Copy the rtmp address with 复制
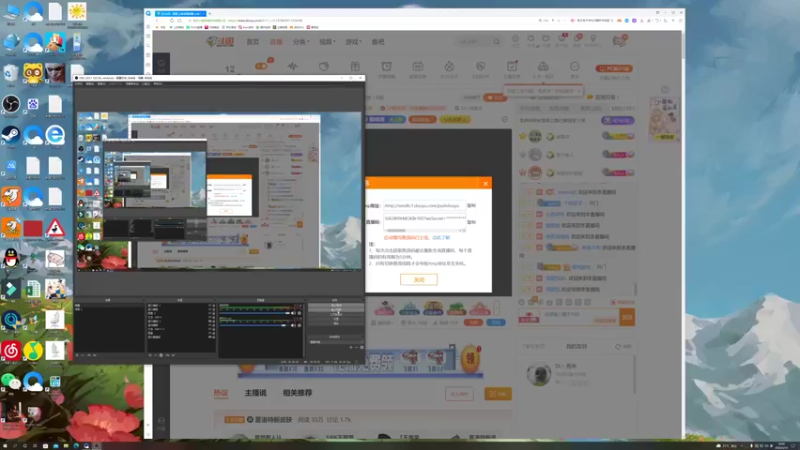 471,206
